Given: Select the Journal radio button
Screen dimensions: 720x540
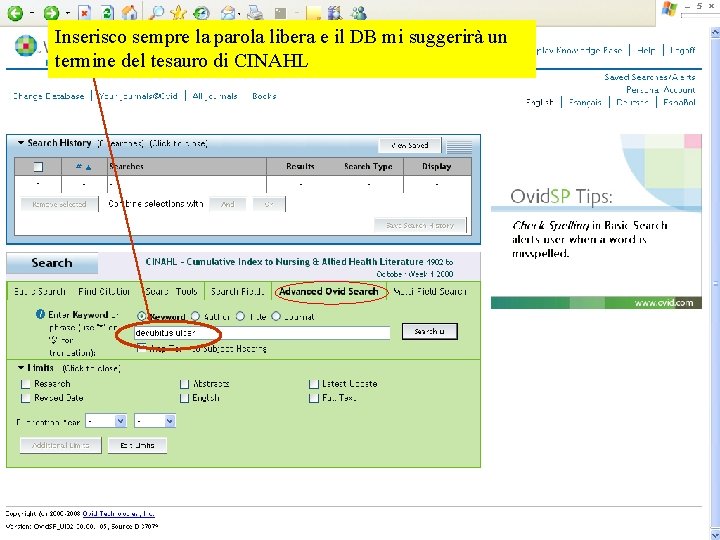Looking at the screenshot, I should pyautogui.click(x=276, y=316).
